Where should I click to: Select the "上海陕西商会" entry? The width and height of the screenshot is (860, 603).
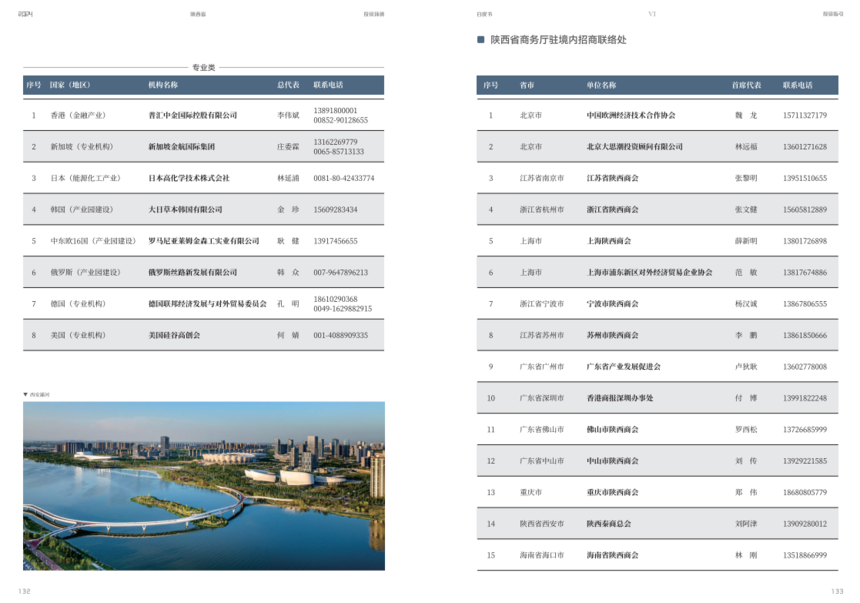tap(609, 241)
